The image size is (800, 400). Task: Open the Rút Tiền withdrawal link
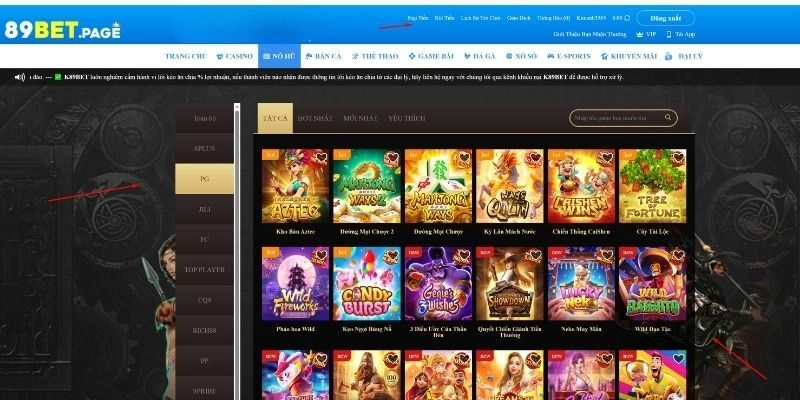tap(444, 18)
